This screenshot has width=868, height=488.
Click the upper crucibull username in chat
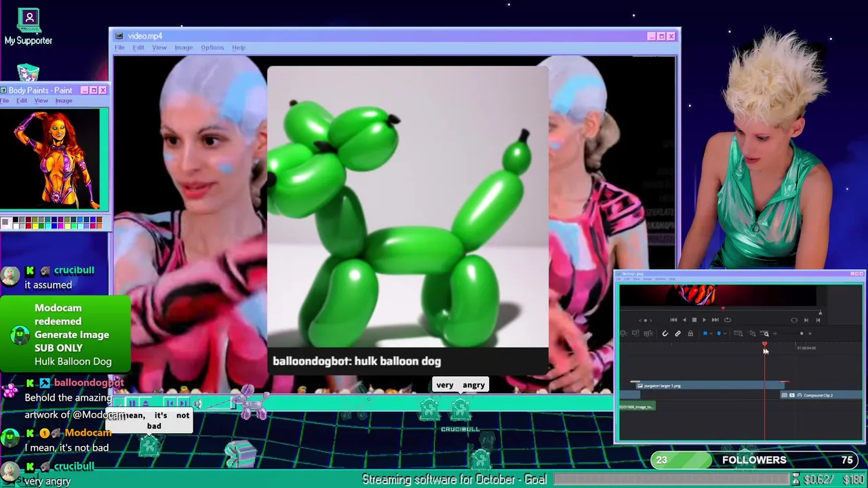(x=74, y=270)
